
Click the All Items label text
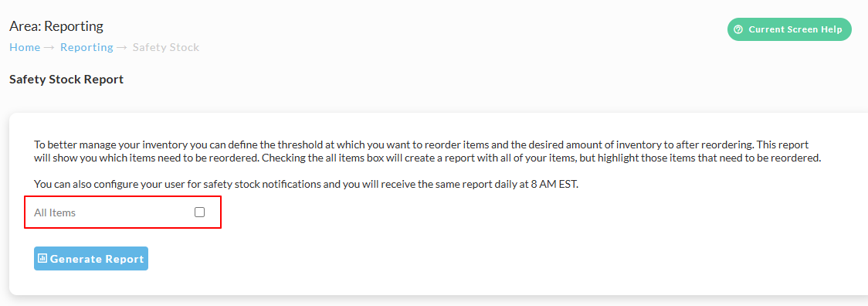(x=55, y=212)
